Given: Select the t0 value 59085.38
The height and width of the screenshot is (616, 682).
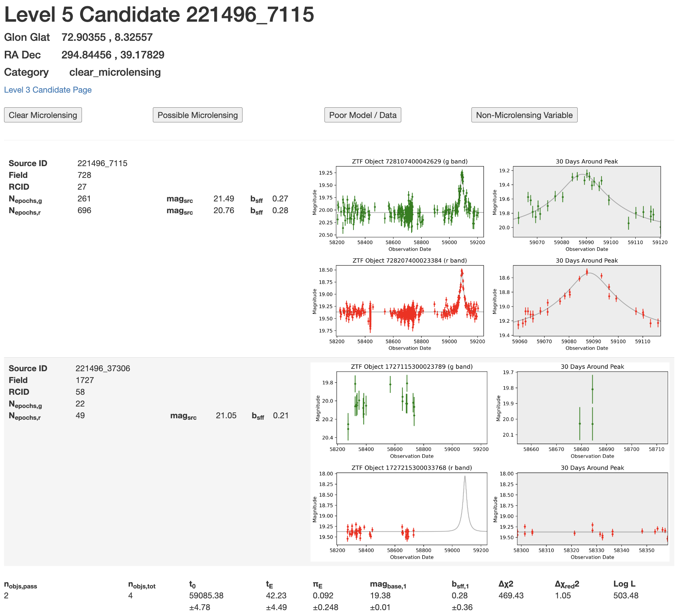Looking at the screenshot, I should [206, 595].
